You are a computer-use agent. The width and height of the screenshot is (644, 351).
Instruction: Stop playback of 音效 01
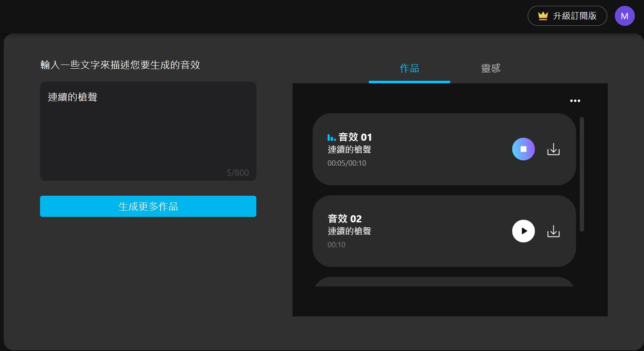pos(523,149)
